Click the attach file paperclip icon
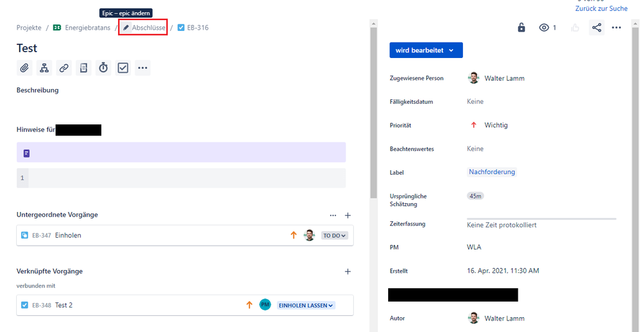 (24, 68)
